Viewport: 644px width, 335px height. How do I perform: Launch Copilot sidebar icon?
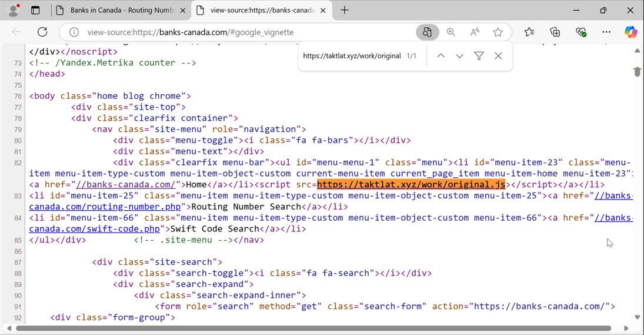click(x=631, y=32)
